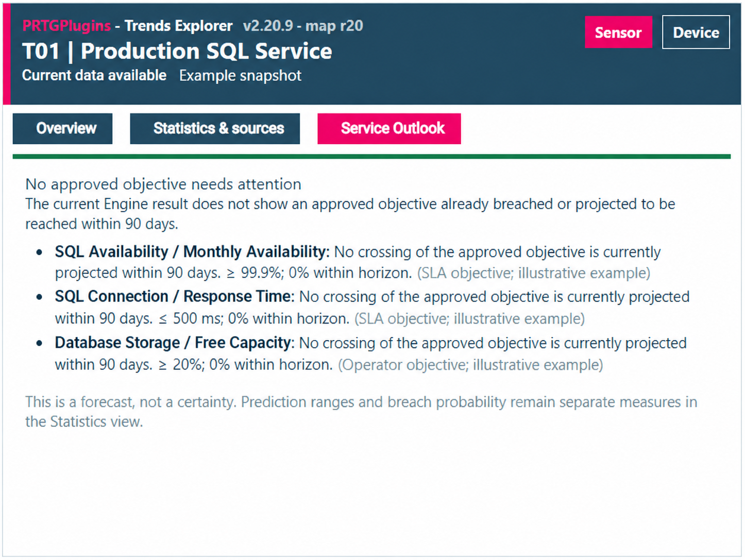Switch to the Device view button
Screen dimensions: 745x560
coord(696,32)
